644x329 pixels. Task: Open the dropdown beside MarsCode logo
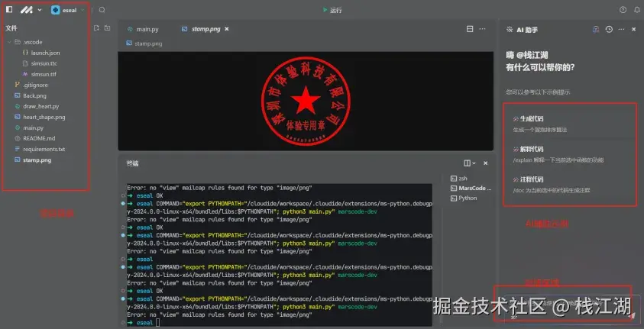tap(40, 10)
